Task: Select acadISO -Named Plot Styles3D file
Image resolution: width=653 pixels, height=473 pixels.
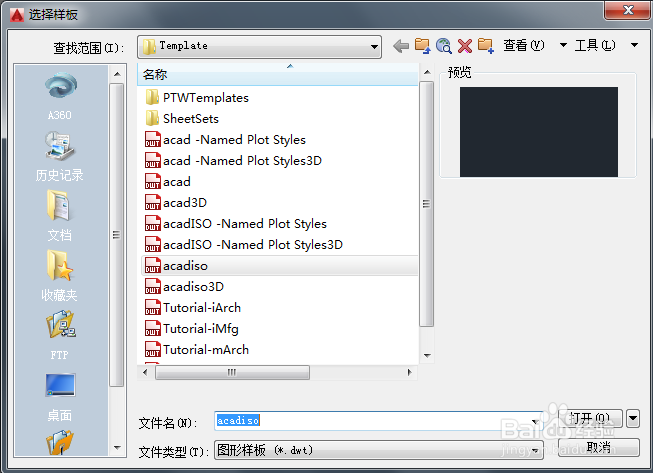Action: click(244, 244)
